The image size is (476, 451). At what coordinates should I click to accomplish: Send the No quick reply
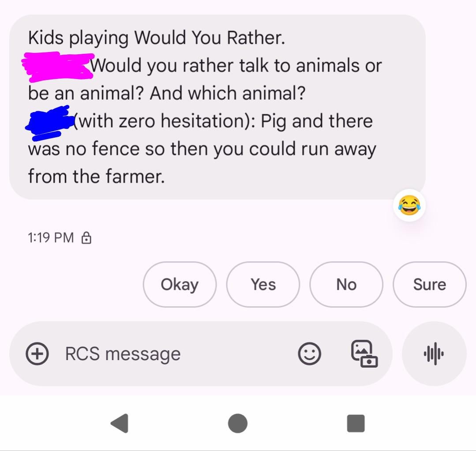pos(346,285)
